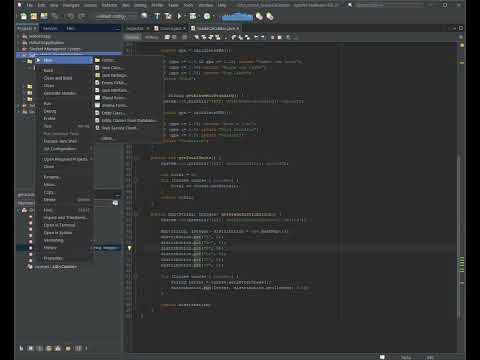Image resolution: width=480 pixels, height=360 pixels.
Task: Click the Save All toolbar icon
Action: [55, 16]
